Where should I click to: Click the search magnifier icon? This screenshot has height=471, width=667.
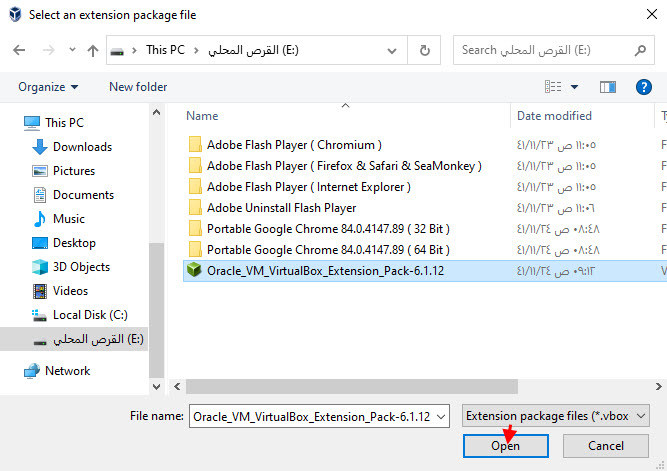tap(640, 50)
